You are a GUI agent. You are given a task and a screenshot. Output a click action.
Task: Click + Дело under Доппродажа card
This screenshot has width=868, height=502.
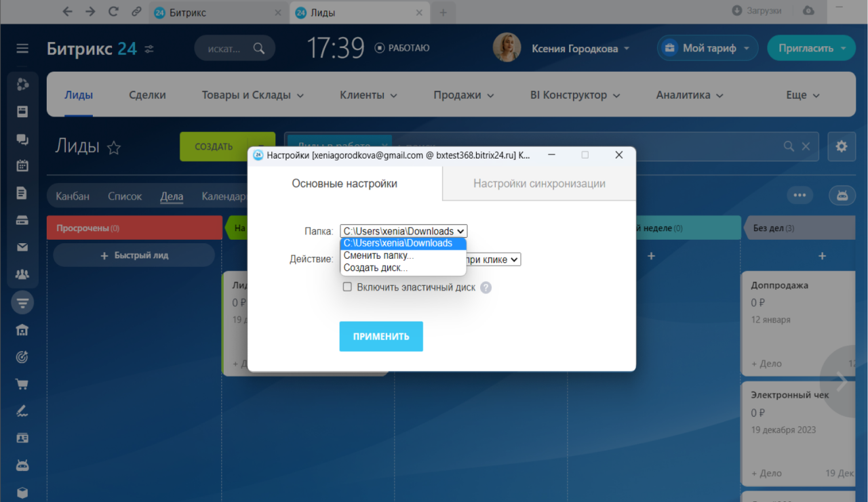[766, 364]
